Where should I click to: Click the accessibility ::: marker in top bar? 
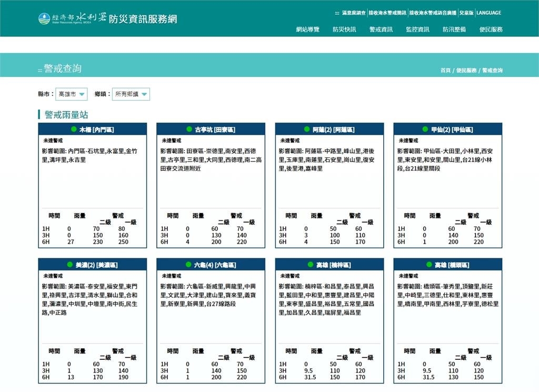tap(337, 13)
